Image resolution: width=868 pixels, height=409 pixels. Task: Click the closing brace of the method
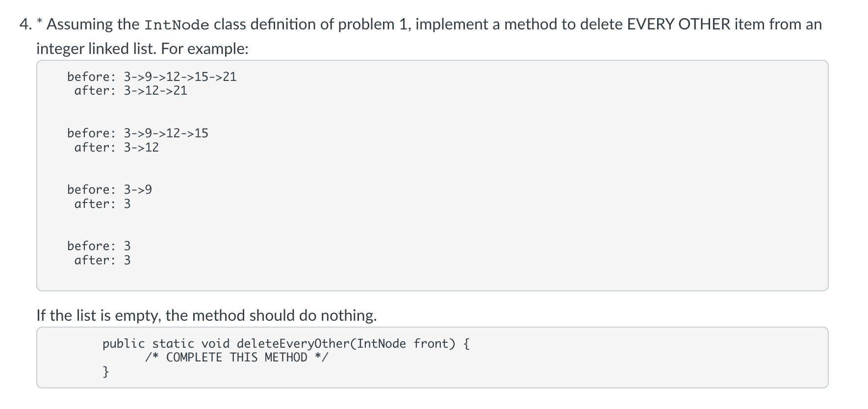[x=105, y=372]
